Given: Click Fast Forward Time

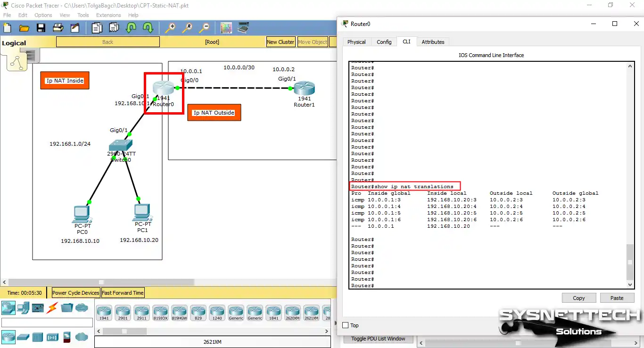Looking at the screenshot, I should pyautogui.click(x=123, y=293).
